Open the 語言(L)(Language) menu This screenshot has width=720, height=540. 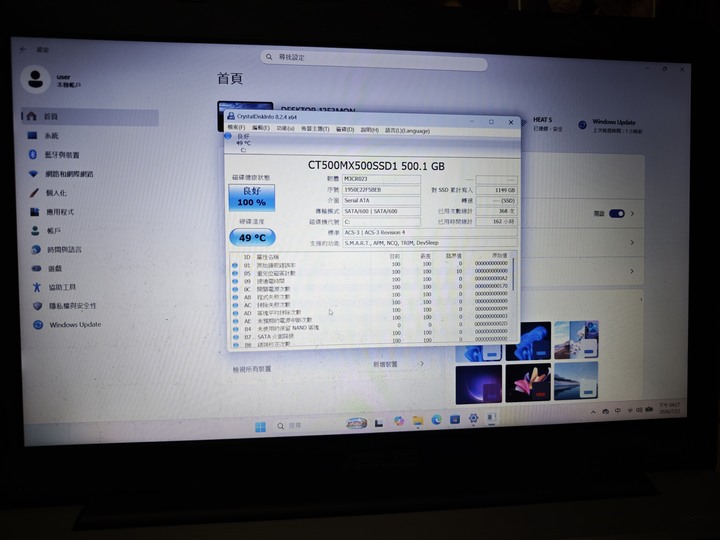coord(407,131)
